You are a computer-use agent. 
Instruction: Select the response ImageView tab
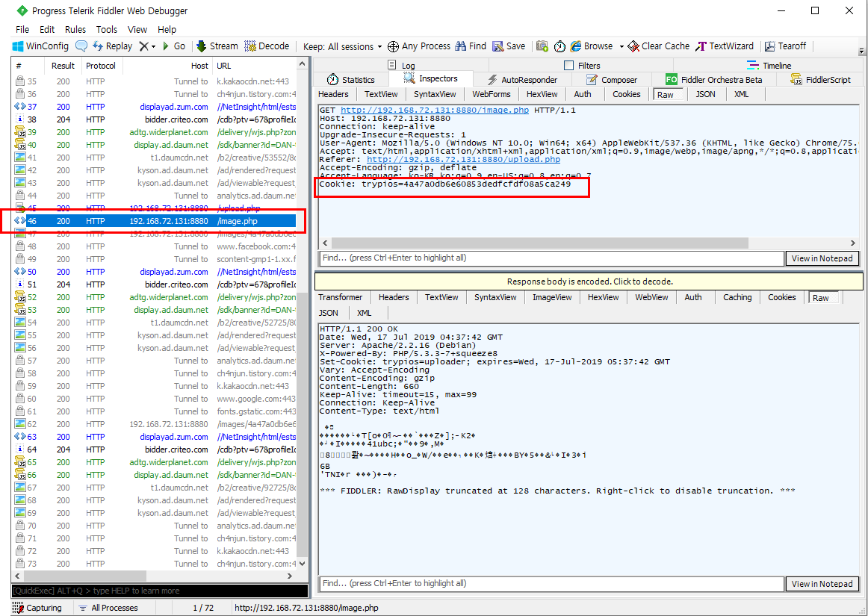552,297
